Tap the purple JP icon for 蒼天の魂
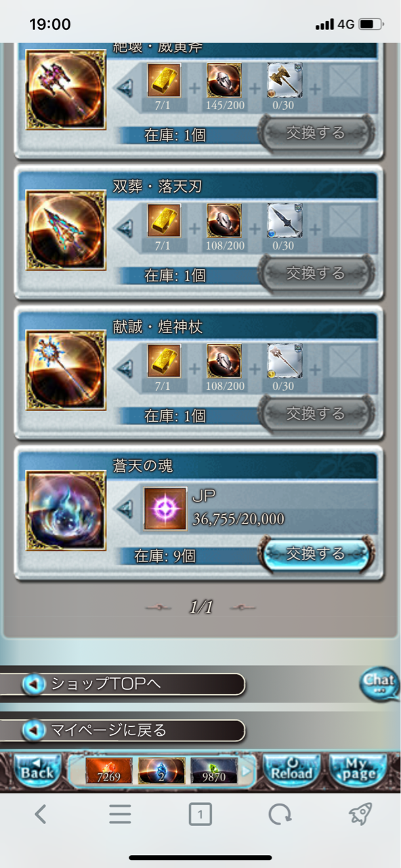 165,509
